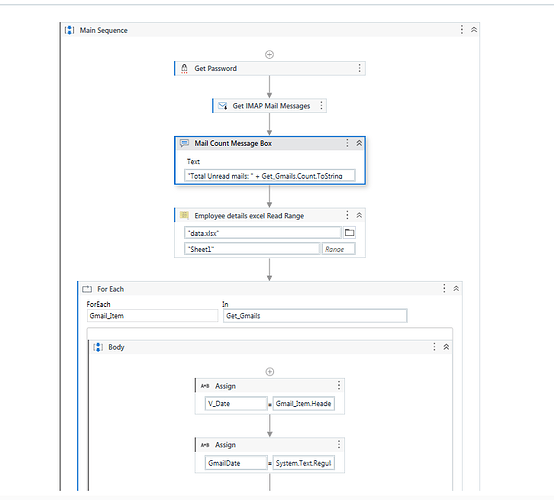
Task: Click the Body sequence icon
Action: [x=98, y=347]
